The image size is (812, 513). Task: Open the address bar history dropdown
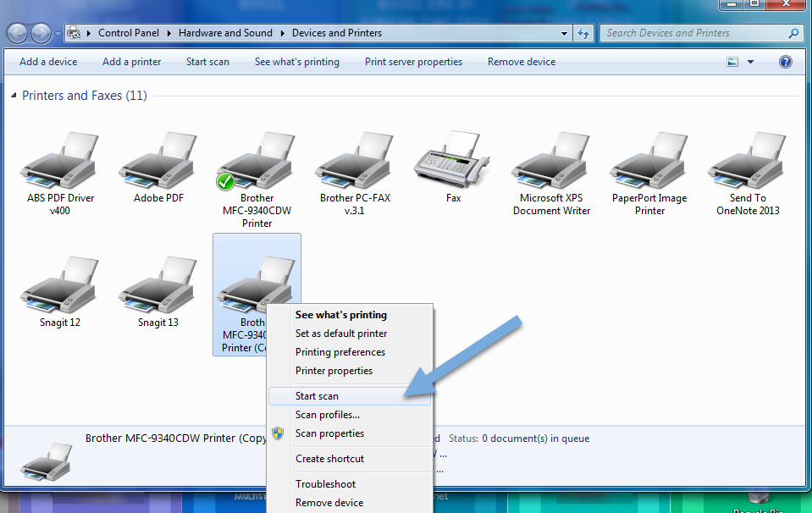[x=564, y=33]
